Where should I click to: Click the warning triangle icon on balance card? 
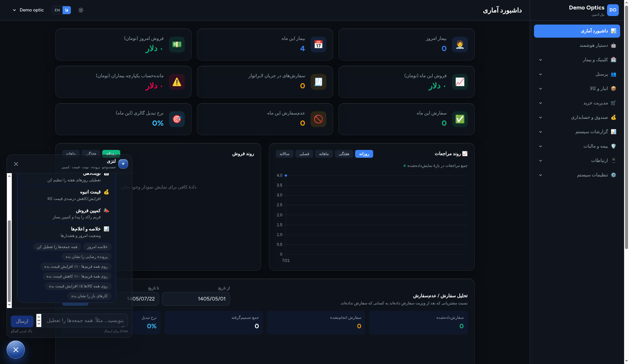[177, 82]
